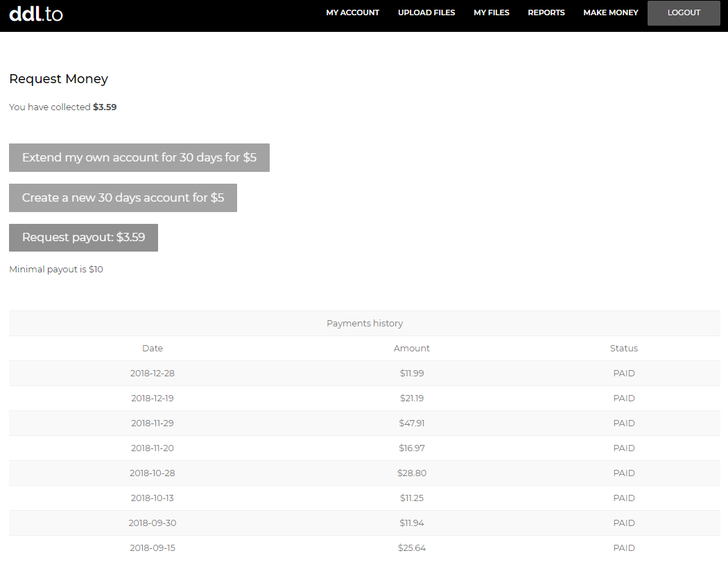Viewport: 728px width, 569px height.
Task: Click the collected $3.59 balance text
Action: pyautogui.click(x=105, y=107)
